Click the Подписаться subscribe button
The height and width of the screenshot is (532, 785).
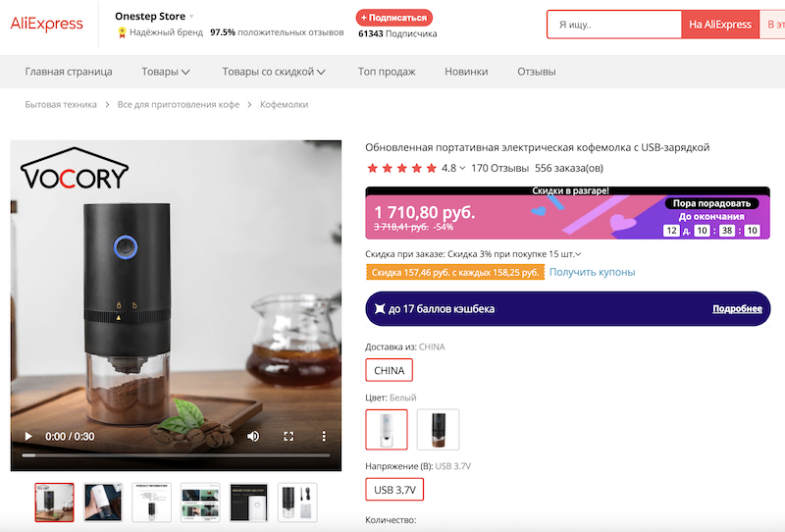pyautogui.click(x=394, y=18)
